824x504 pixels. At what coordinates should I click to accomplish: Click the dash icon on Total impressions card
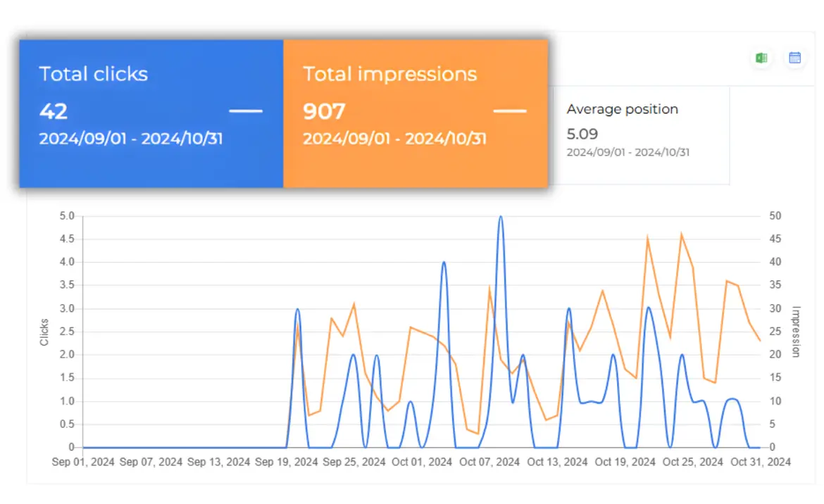pos(510,111)
